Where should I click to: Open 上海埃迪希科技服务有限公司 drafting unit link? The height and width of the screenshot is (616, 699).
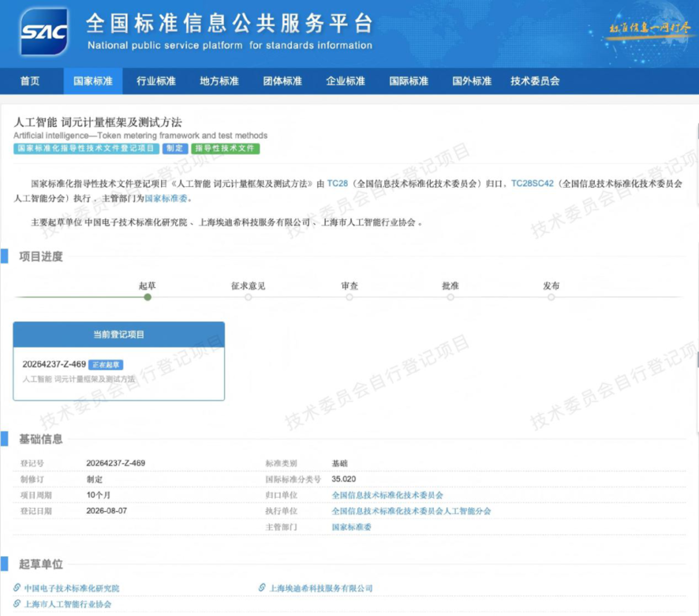321,588
